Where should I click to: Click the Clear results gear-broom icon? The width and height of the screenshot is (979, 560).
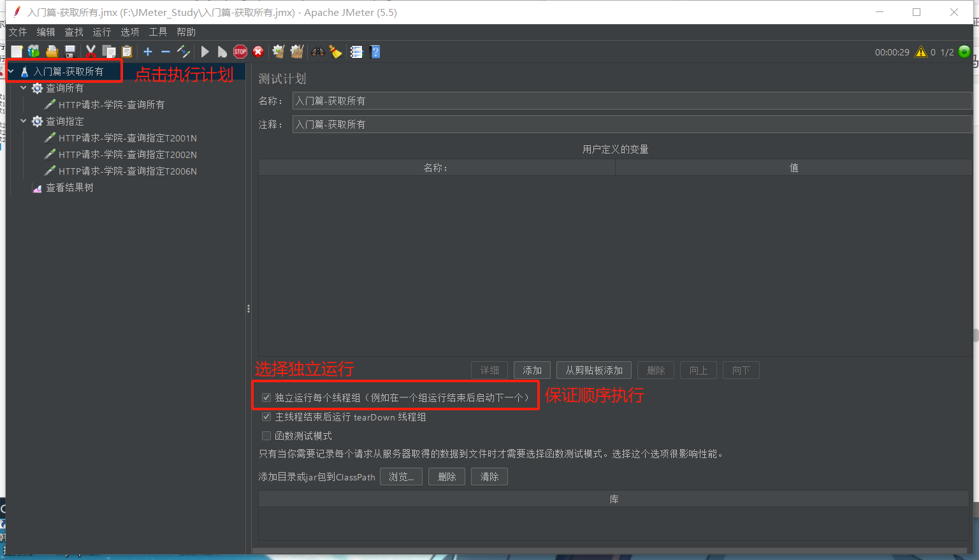coord(279,52)
